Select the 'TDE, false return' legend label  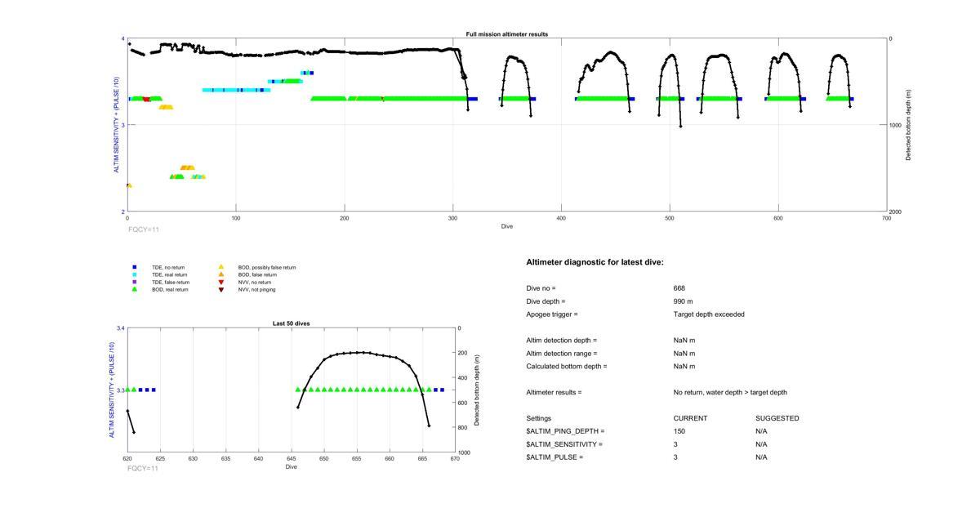point(171,282)
